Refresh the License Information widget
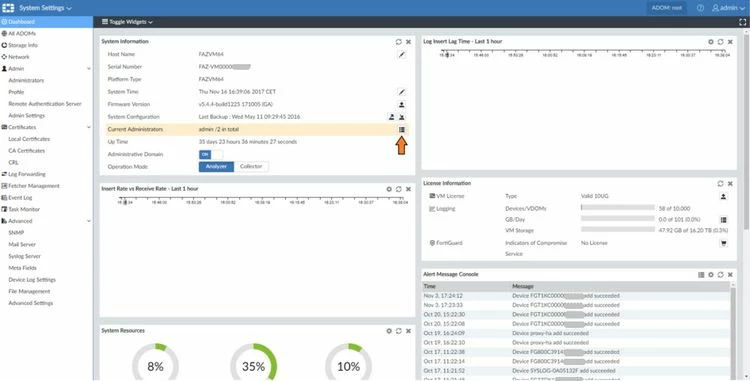The width and height of the screenshot is (750, 381). click(x=720, y=184)
